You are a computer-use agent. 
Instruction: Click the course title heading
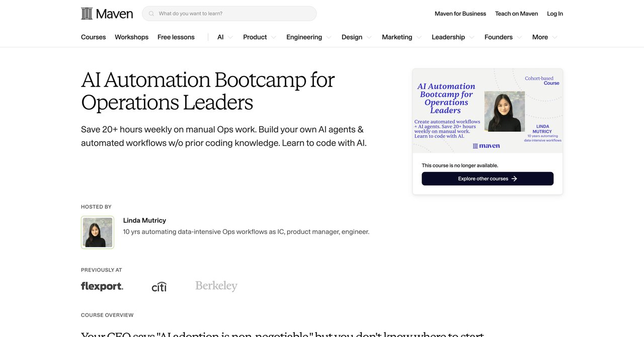pyautogui.click(x=208, y=91)
